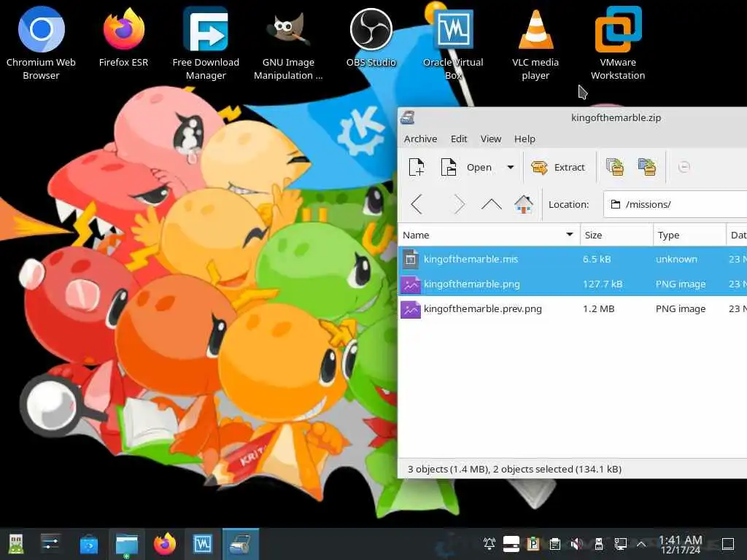Click the Delete files icon beside Add Files

click(x=647, y=167)
